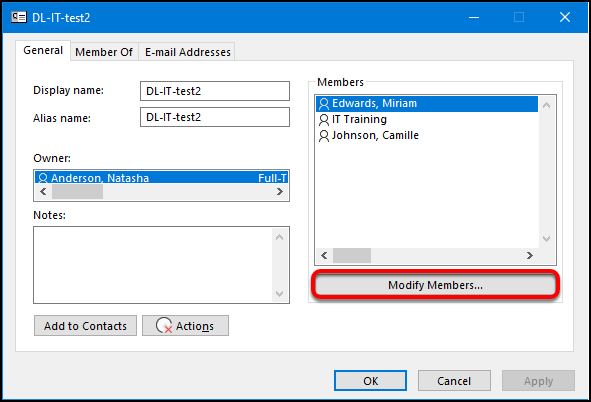
Task: Click the Members horizontal scrollbar thumb
Action: 352,255
